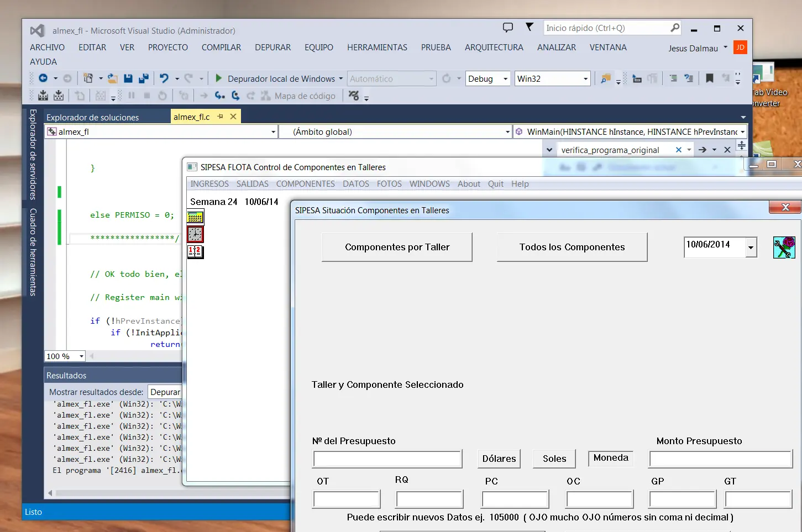Select the Soles currency button
This screenshot has height=532, width=802.
(554, 459)
